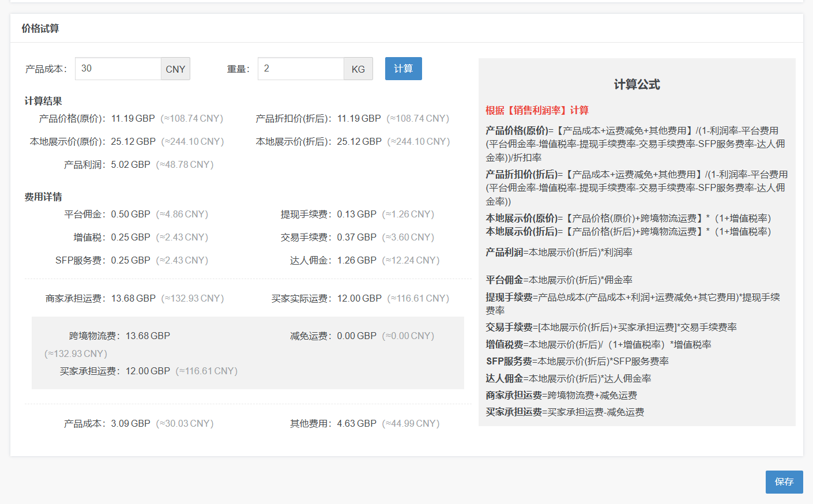Click the 减免运费 value 0.00 GBP
Image resolution: width=813 pixels, height=504 pixels.
[x=356, y=336]
